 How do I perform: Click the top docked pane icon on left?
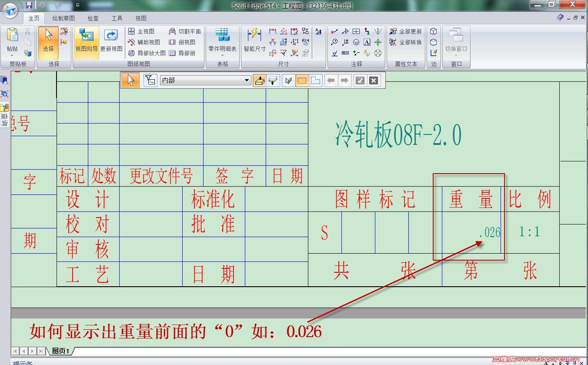pyautogui.click(x=4, y=80)
